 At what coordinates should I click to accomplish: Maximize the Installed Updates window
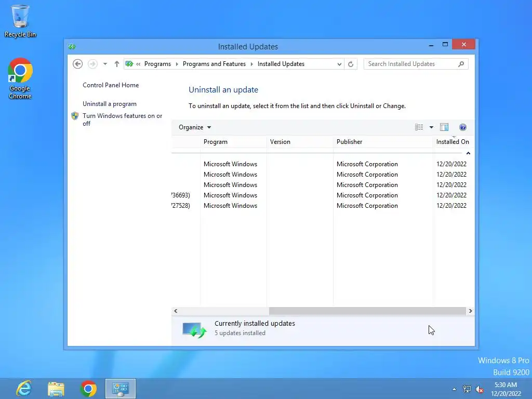[445, 45]
